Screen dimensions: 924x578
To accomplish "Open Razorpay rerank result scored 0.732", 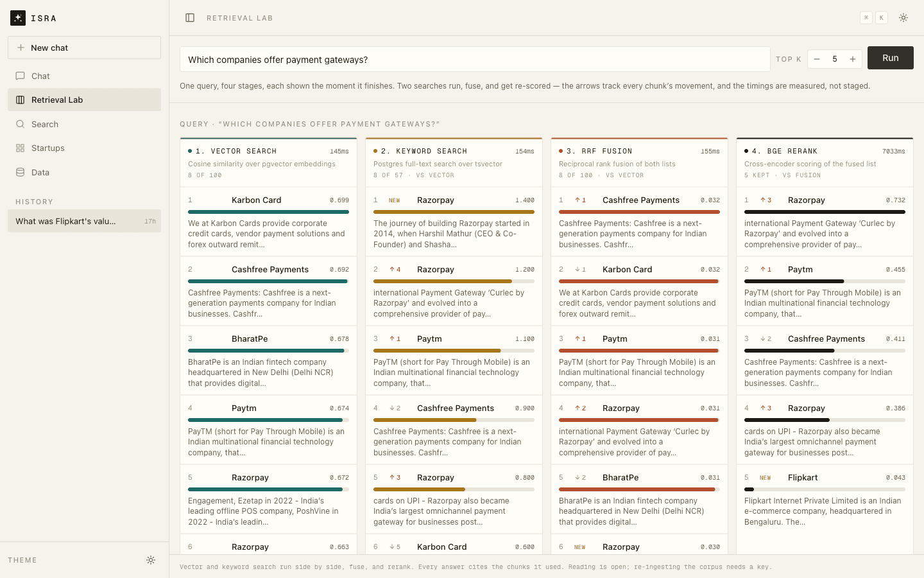I will [x=825, y=222].
